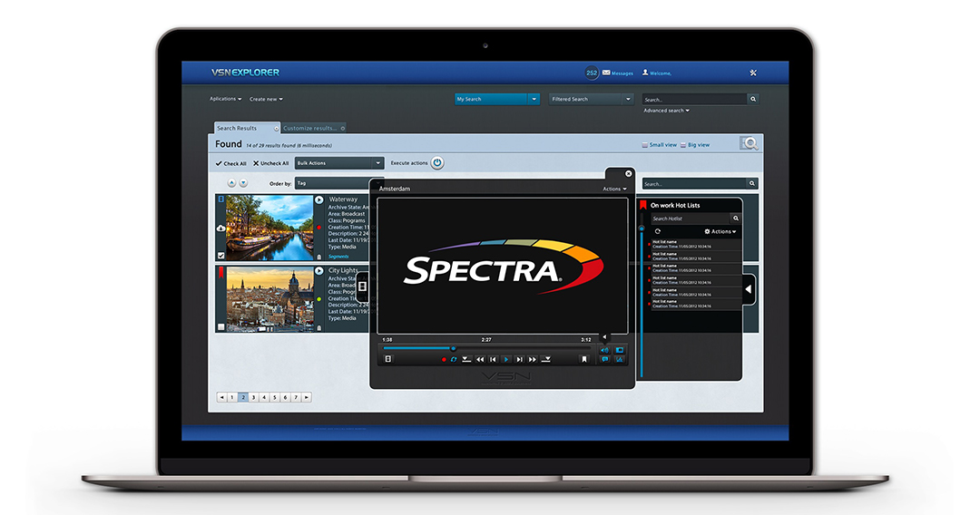The height and width of the screenshot is (515, 980).
Task: Go to results page 7
Action: pyautogui.click(x=296, y=397)
